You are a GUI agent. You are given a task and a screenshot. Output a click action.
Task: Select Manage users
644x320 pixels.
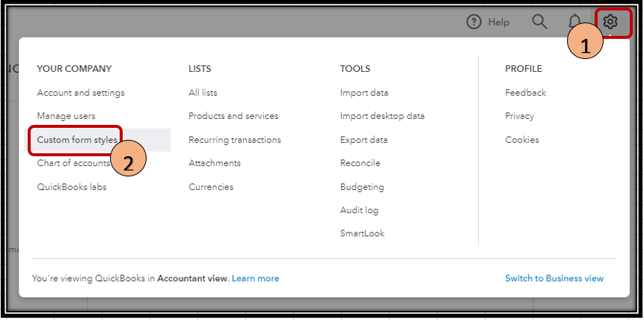coord(67,116)
